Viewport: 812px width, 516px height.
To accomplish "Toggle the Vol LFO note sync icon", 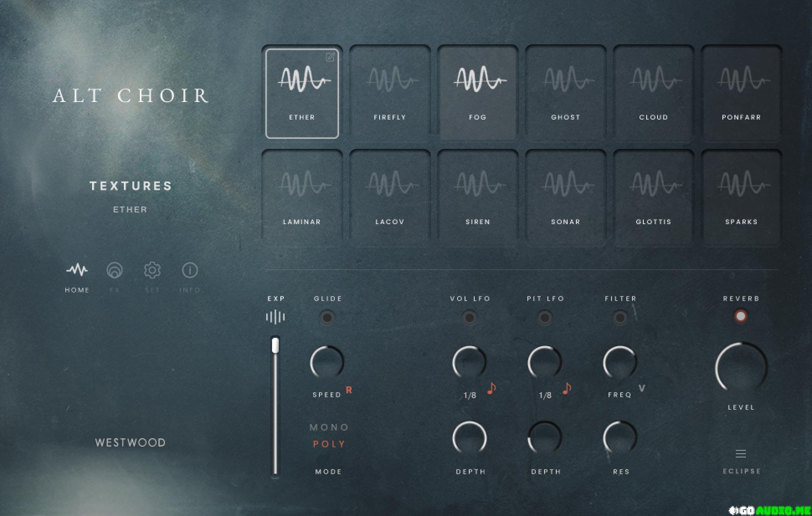I will (x=492, y=388).
